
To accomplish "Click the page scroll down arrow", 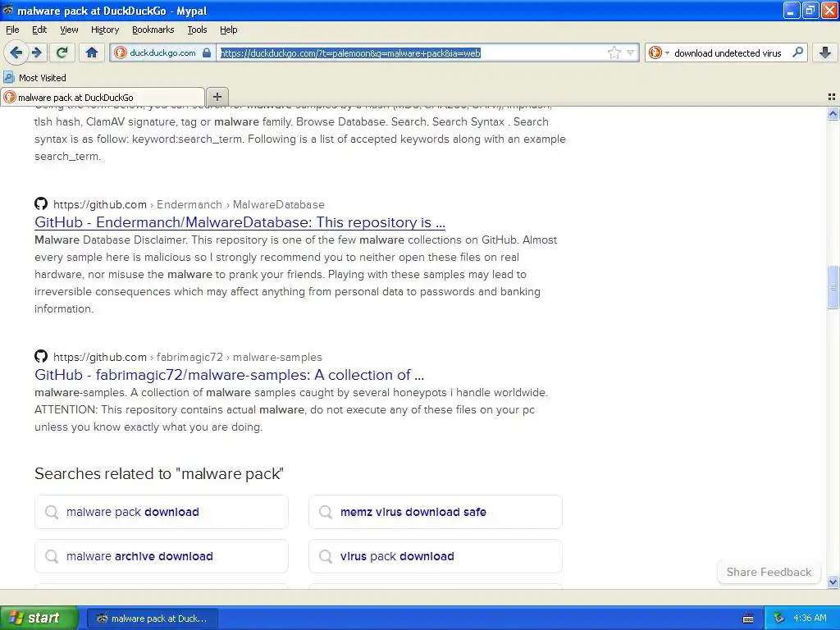I will pyautogui.click(x=833, y=582).
